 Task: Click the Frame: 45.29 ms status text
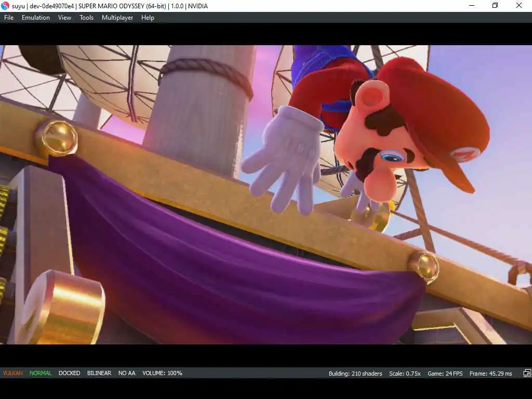coord(490,374)
